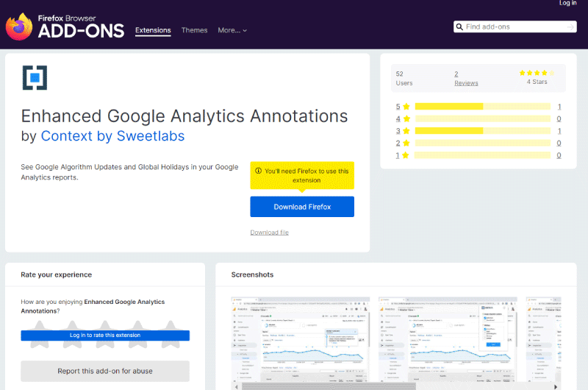588x390 pixels.
Task: Open the partially visible third screenshot
Action: 543,339
